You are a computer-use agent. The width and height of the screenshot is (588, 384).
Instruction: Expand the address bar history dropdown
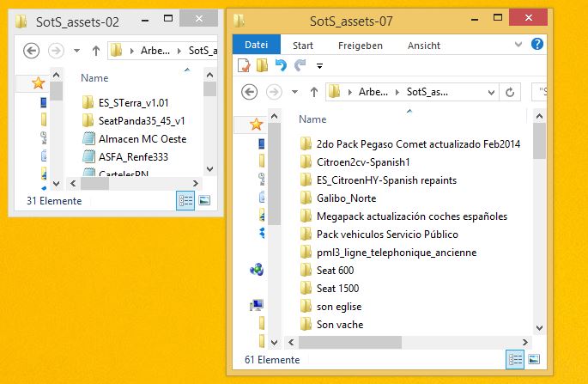(492, 92)
